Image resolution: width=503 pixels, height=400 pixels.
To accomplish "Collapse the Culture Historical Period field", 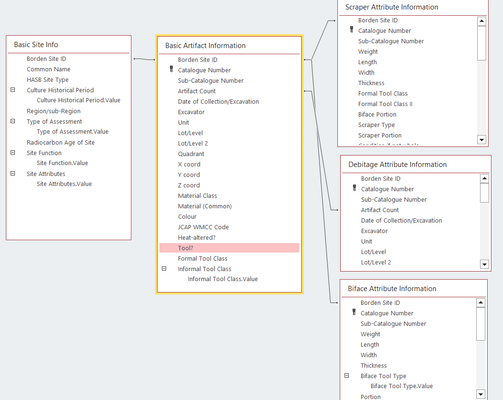I will coord(13,90).
